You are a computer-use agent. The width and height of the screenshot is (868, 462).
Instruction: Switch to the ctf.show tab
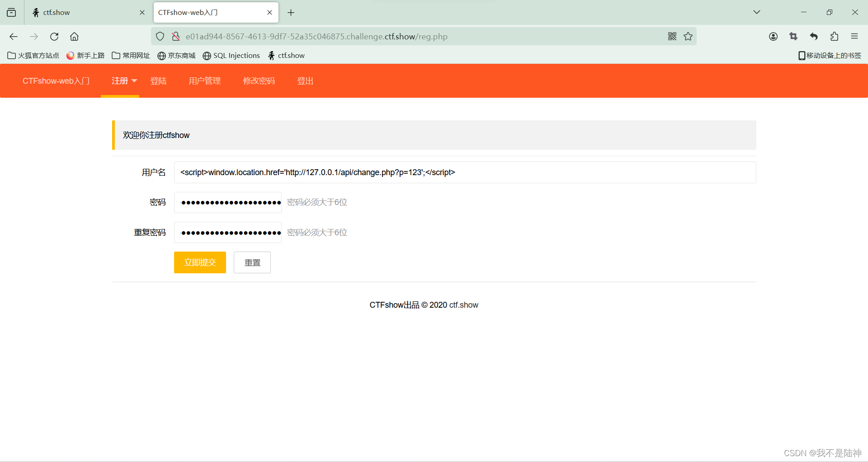pyautogui.click(x=88, y=13)
